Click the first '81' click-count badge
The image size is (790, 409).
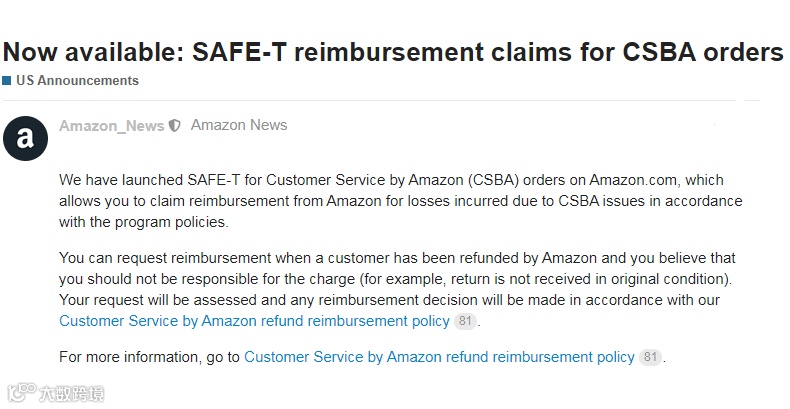pos(465,321)
